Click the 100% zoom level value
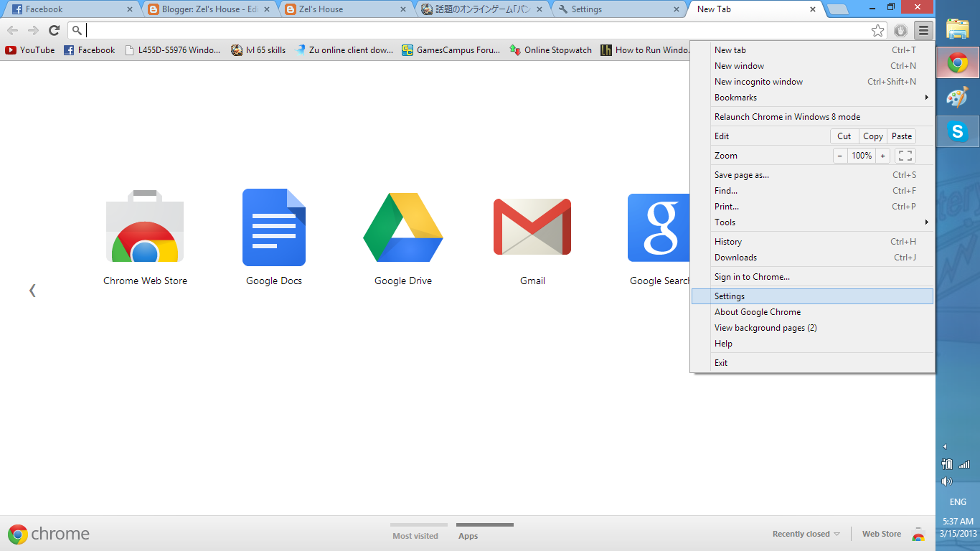 coord(862,156)
